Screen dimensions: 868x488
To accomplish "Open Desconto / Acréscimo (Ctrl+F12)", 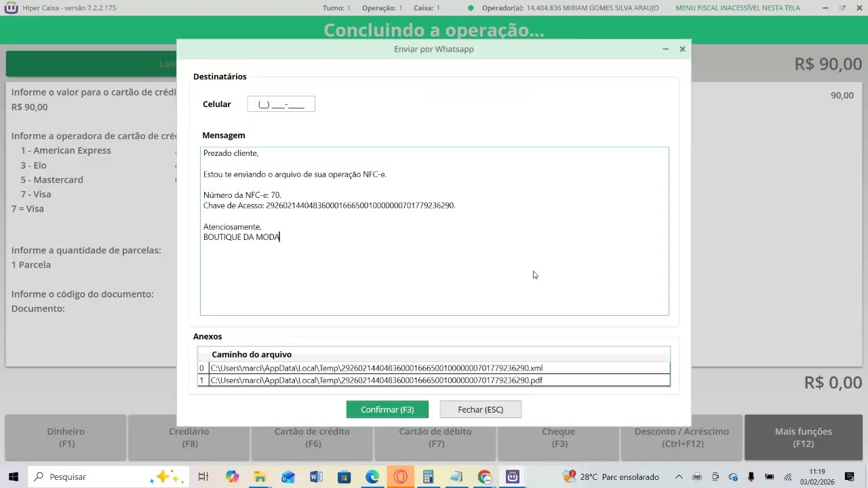I will [682, 437].
